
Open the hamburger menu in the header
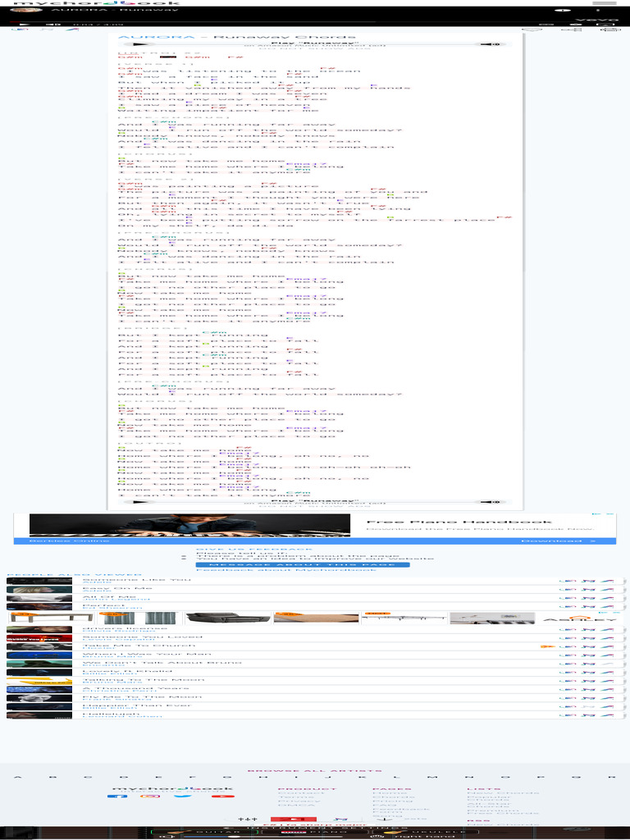point(604,2)
